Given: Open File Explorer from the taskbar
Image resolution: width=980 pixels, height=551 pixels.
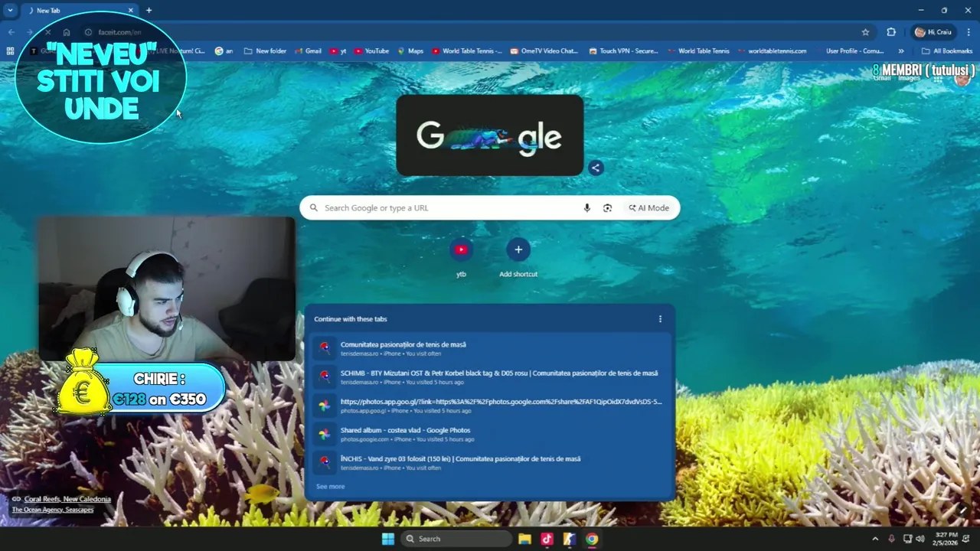Looking at the screenshot, I should click(x=524, y=539).
